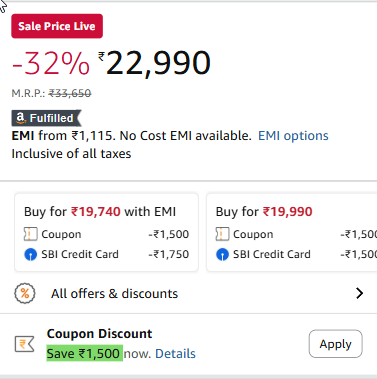
Task: Open the EMI options link
Action: click(x=293, y=136)
